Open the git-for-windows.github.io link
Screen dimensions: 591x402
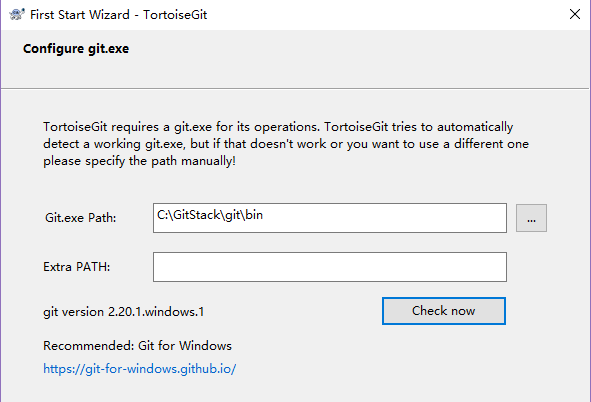point(139,368)
